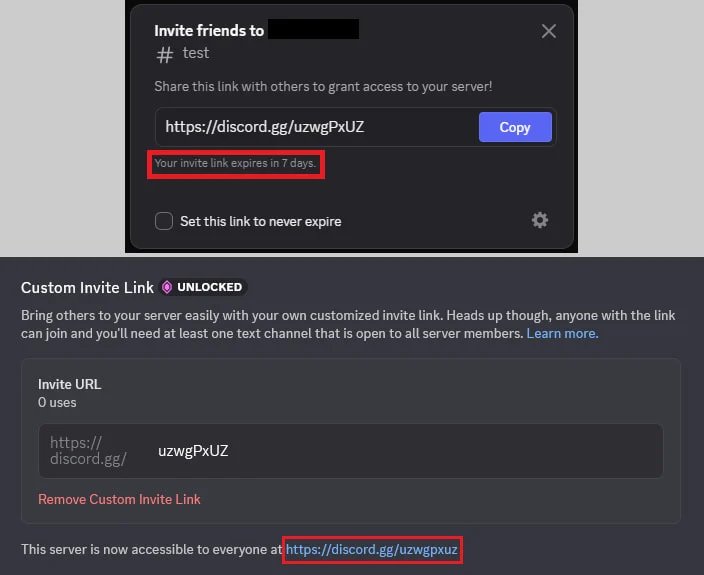Screen dimensions: 704x575
Task: Click the UNLOCKED boost gem icon
Action: tap(167, 287)
